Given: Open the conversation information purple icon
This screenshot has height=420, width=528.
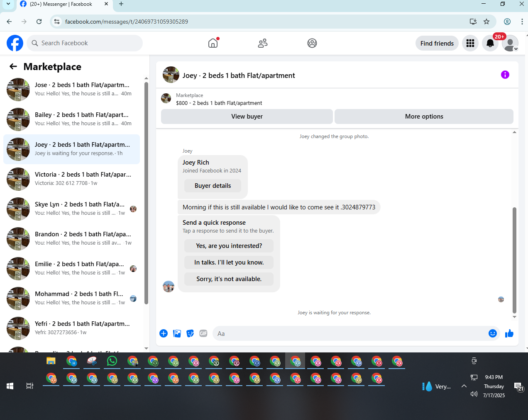Looking at the screenshot, I should coord(505,75).
